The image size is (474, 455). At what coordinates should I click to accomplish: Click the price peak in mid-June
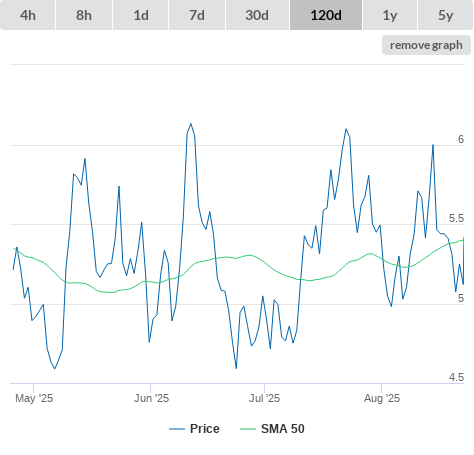(191, 124)
